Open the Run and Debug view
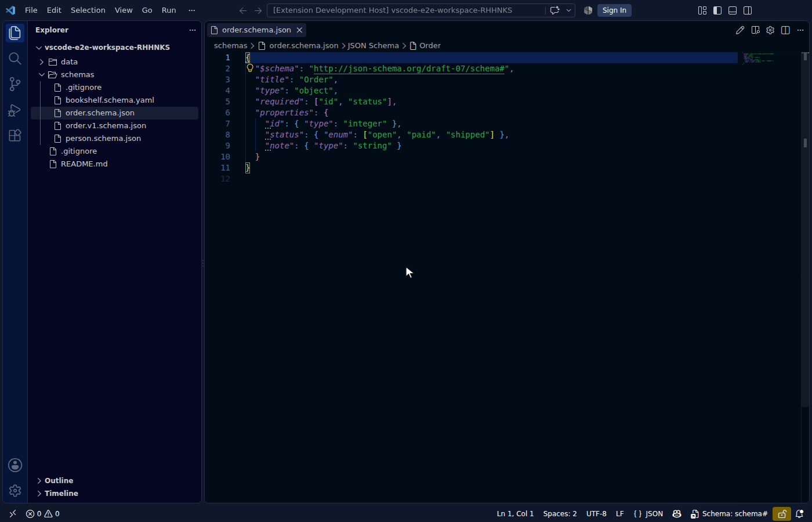The width and height of the screenshot is (812, 522). [x=15, y=110]
